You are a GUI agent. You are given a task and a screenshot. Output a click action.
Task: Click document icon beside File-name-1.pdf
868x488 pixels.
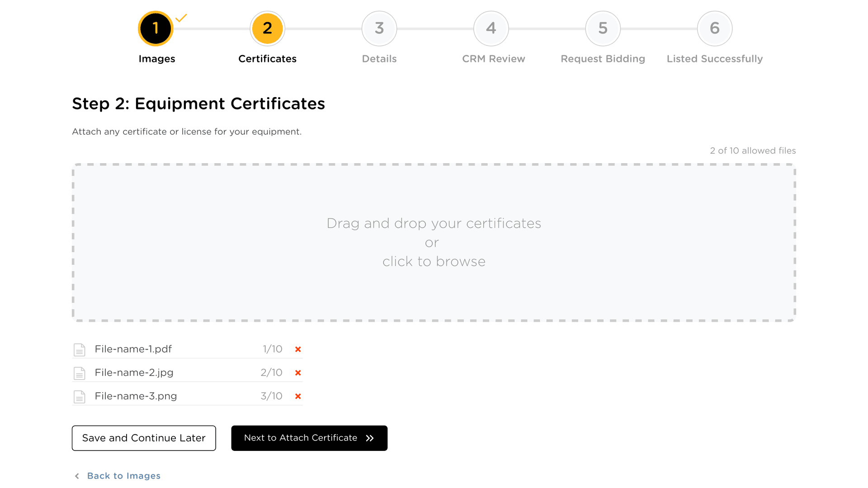pyautogui.click(x=80, y=350)
